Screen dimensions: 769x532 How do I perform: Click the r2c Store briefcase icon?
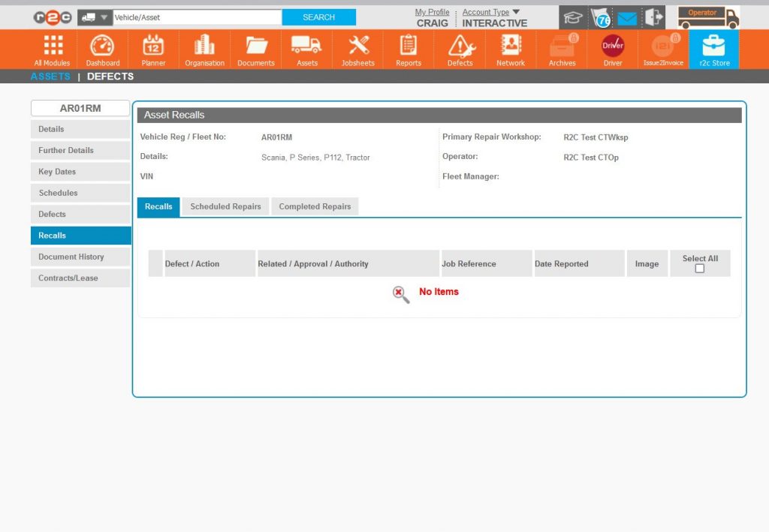point(713,47)
